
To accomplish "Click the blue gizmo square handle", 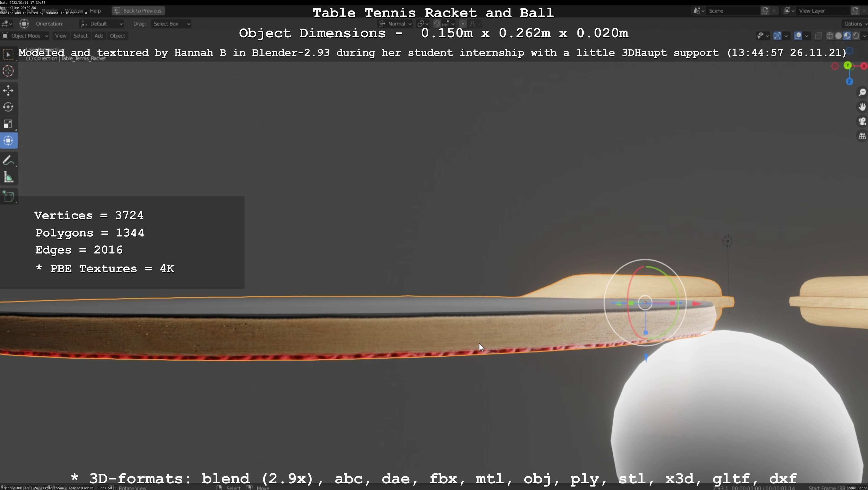I will pos(646,333).
